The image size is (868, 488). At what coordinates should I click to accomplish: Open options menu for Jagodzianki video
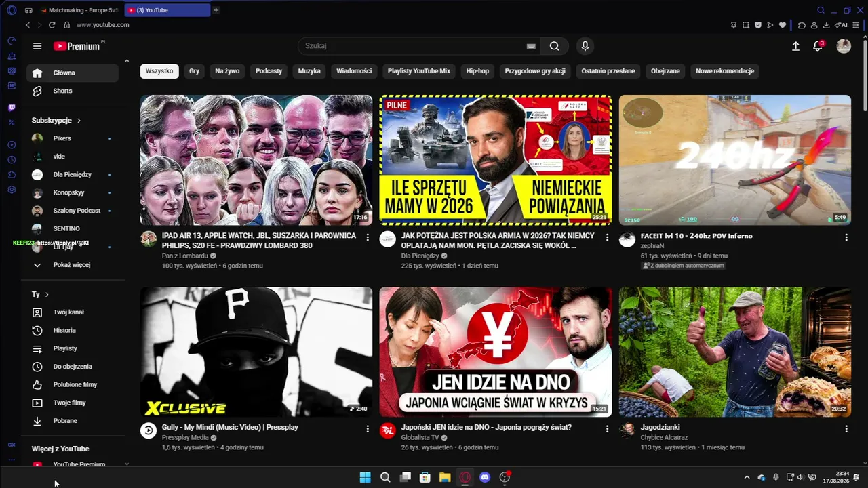846,429
